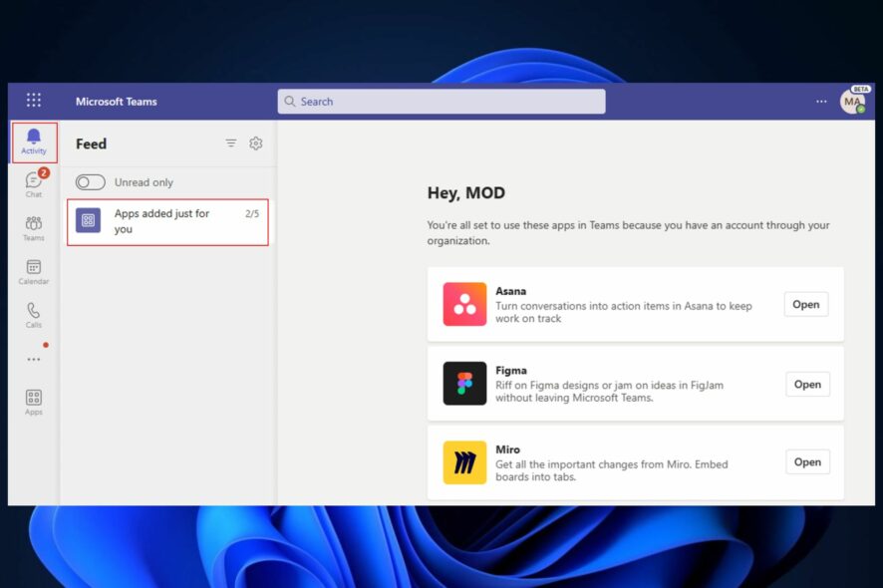
Task: Go to Teams in the sidebar
Action: (x=34, y=228)
